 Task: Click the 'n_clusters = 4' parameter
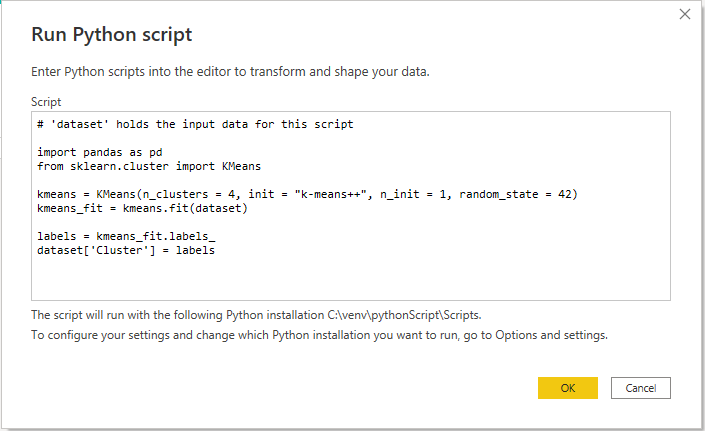coord(188,194)
